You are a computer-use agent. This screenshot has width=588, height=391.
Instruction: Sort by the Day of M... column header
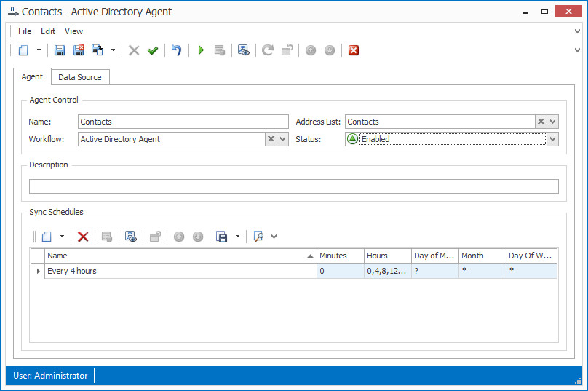click(435, 256)
